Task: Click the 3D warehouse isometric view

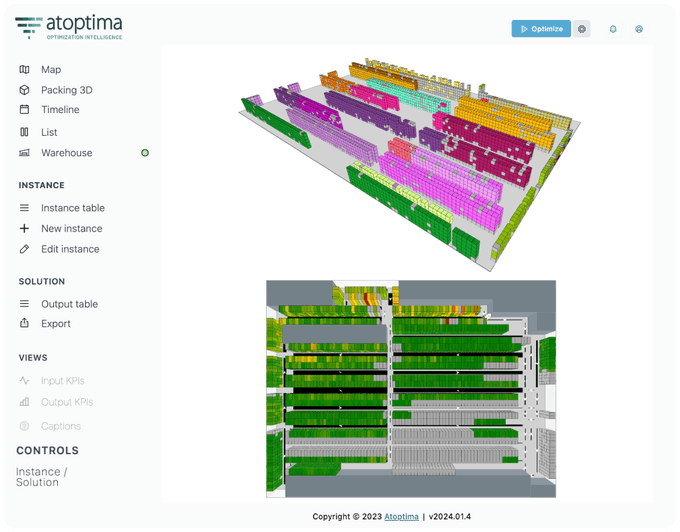Action: (410, 165)
